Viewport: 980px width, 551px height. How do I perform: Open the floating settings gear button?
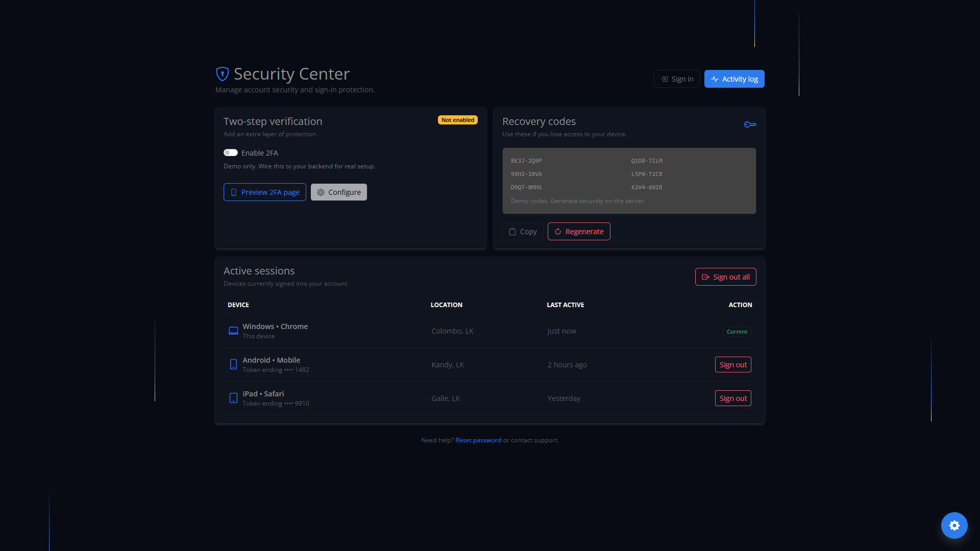(954, 525)
